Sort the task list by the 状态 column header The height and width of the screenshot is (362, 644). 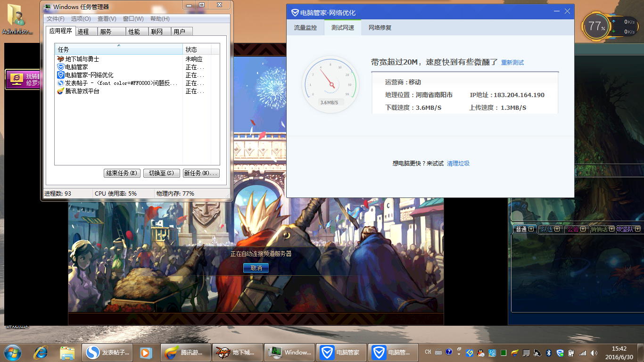pyautogui.click(x=197, y=49)
